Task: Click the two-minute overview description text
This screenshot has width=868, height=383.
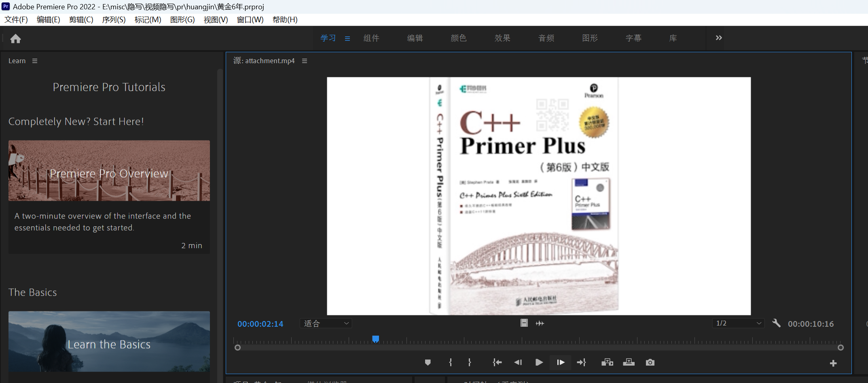Action: pyautogui.click(x=103, y=222)
